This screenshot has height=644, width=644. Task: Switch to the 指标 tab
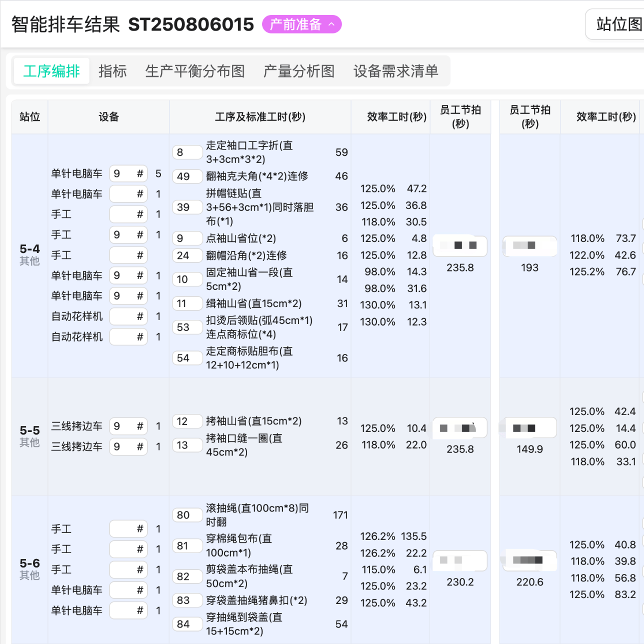[112, 71]
